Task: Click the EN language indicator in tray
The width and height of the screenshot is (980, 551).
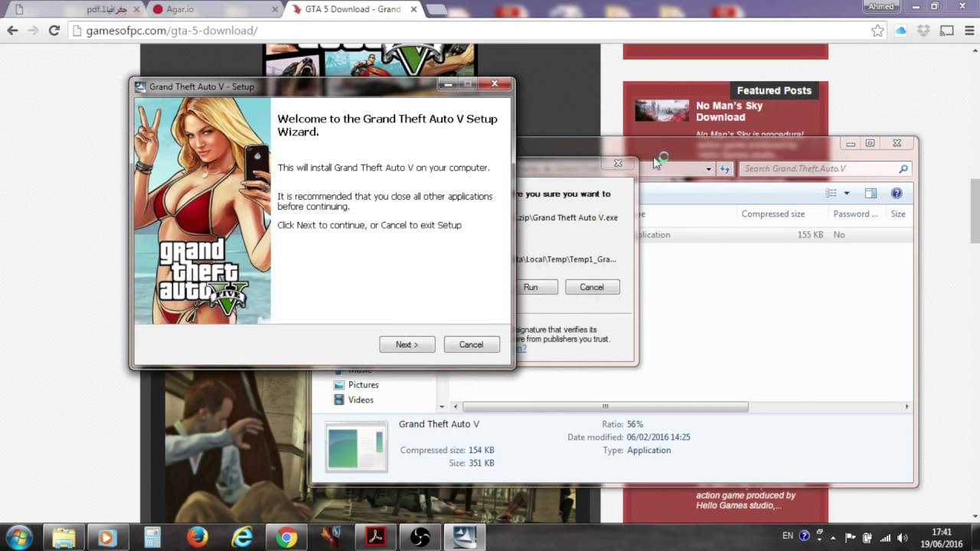Action: tap(788, 536)
